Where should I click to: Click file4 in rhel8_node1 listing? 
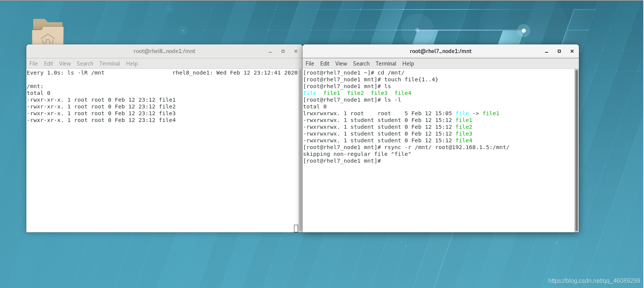[167, 120]
